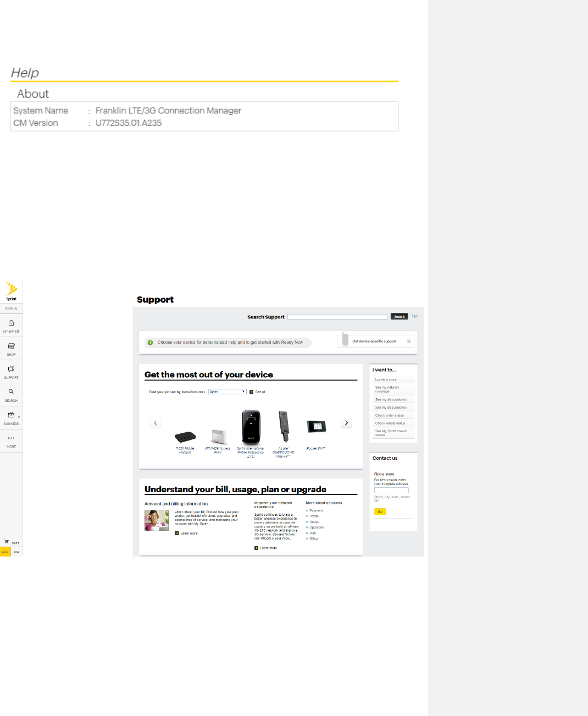The width and height of the screenshot is (588, 716).
Task: Click Find a store address field
Action: [391, 491]
